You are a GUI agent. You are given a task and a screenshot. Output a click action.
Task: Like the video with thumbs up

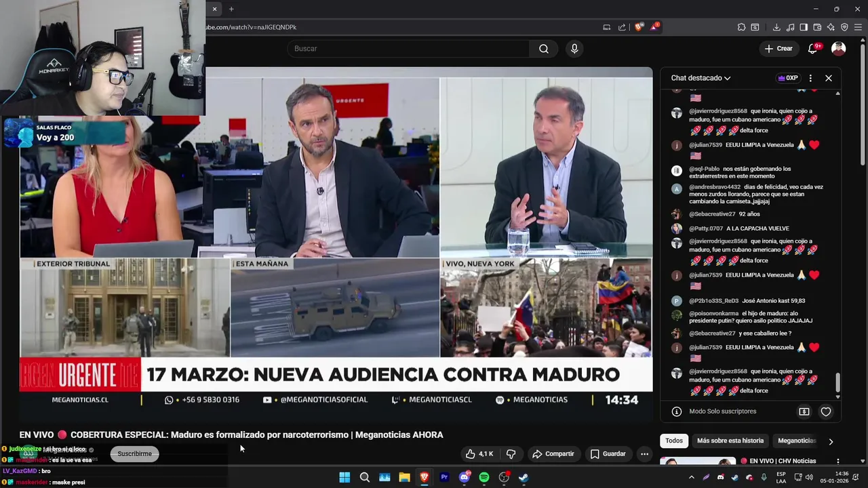point(479,453)
